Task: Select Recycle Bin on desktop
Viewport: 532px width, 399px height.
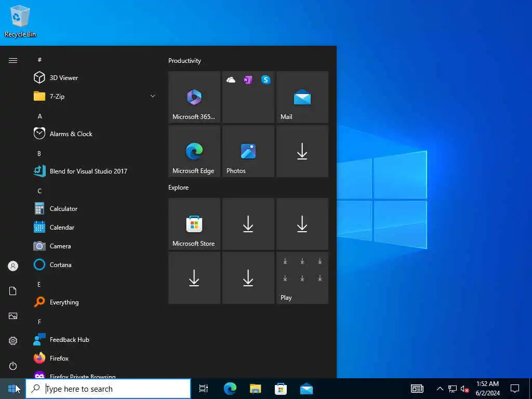Action: click(x=20, y=21)
